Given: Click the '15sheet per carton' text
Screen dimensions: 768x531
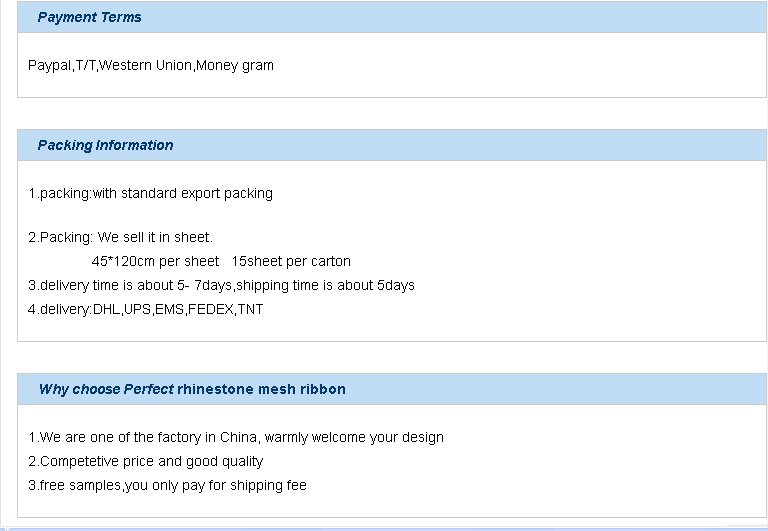Looking at the screenshot, I should point(291,261).
